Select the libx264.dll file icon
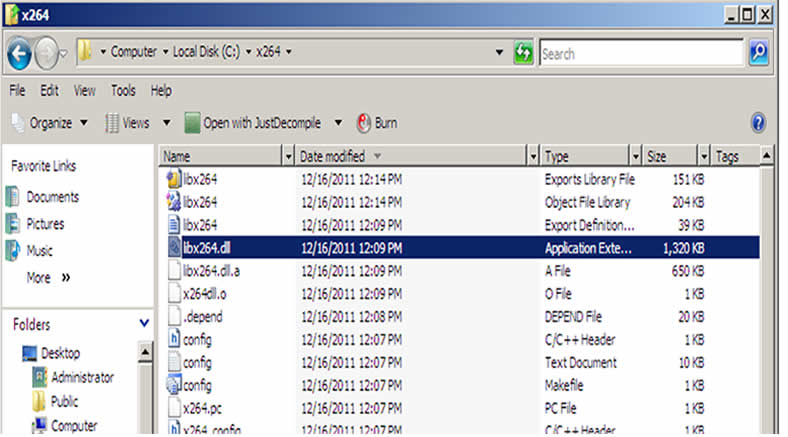 coord(174,247)
